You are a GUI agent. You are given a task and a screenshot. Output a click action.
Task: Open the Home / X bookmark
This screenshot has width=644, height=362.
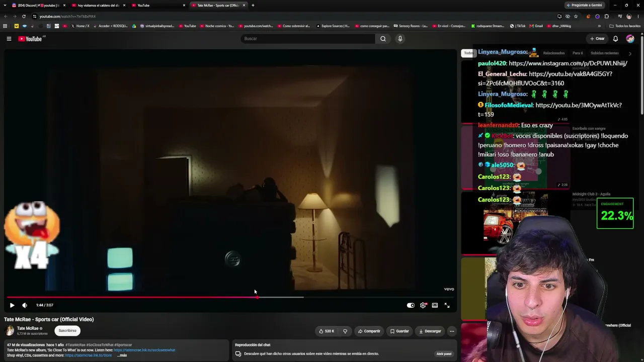point(80,26)
